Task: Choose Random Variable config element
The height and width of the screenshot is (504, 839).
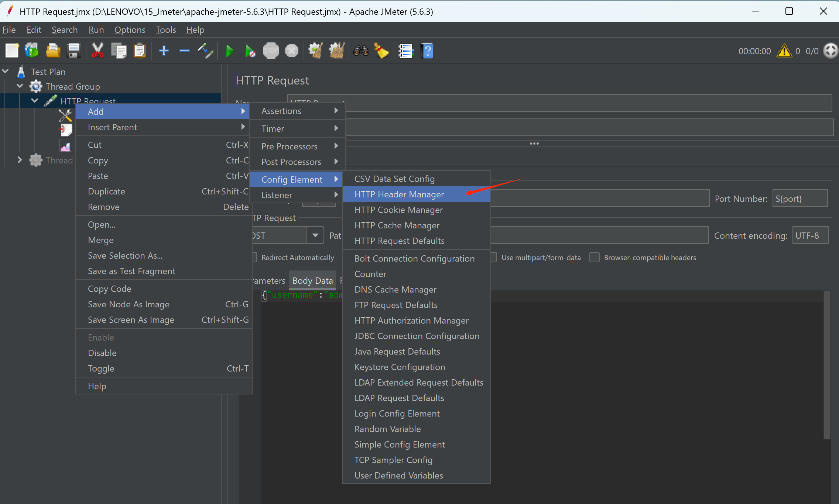Action: tap(417, 429)
